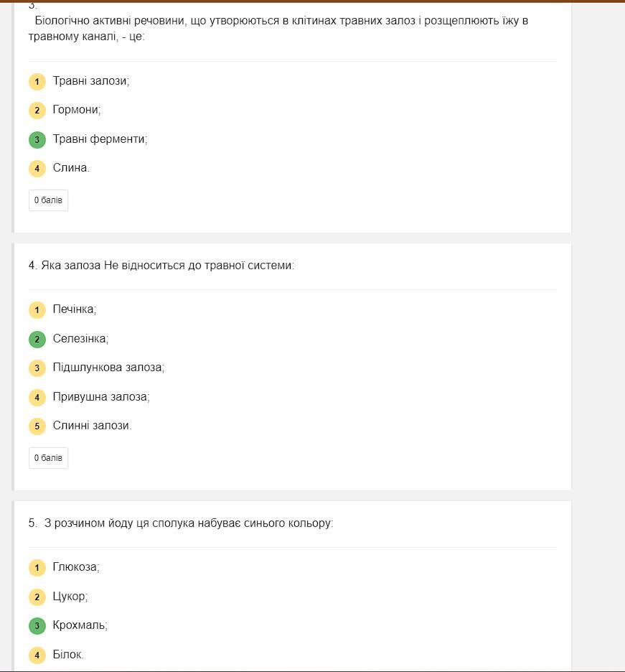Select answer 1 'Травні залози'

click(x=90, y=81)
